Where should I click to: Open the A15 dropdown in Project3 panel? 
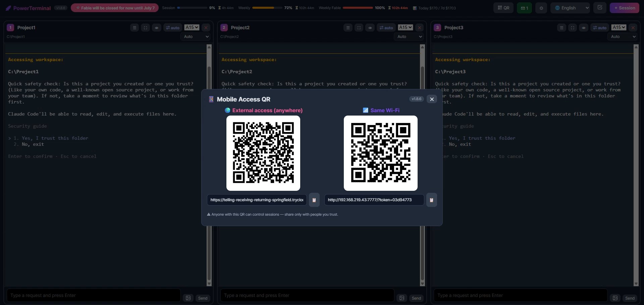(x=619, y=28)
